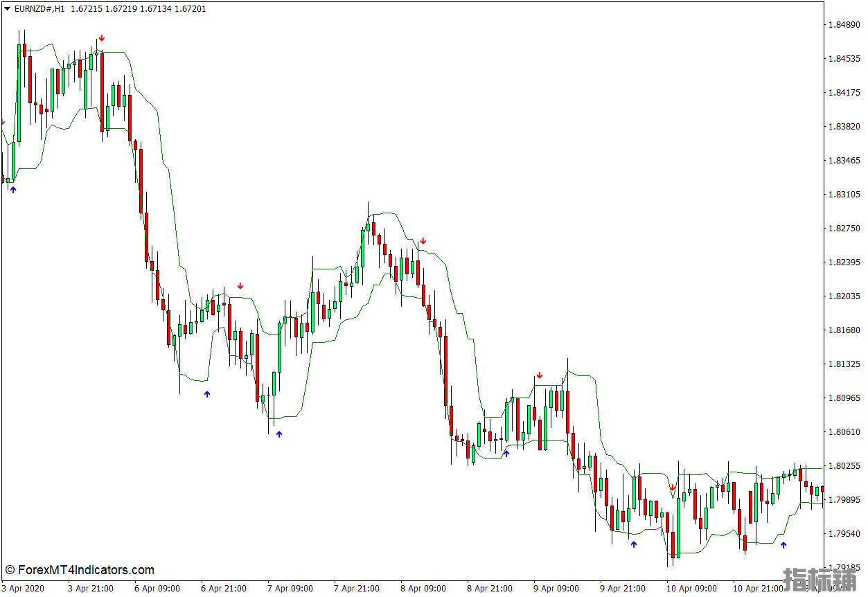
Task: Click the 8 Apr 21:00 time label
Action: [490, 589]
